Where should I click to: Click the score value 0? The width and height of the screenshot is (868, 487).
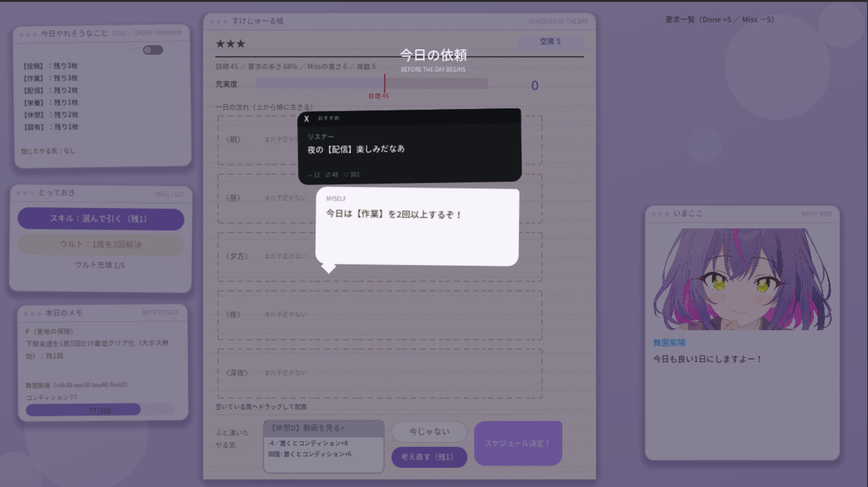[535, 85]
